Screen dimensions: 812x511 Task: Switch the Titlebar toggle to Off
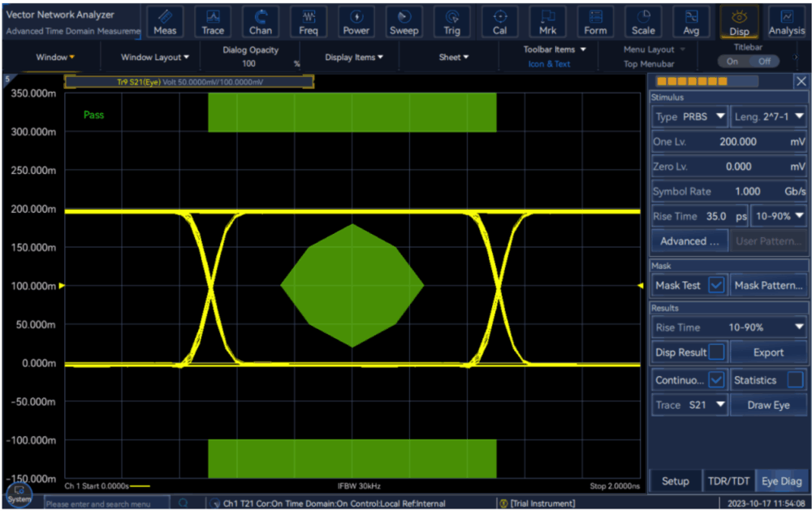pos(764,62)
